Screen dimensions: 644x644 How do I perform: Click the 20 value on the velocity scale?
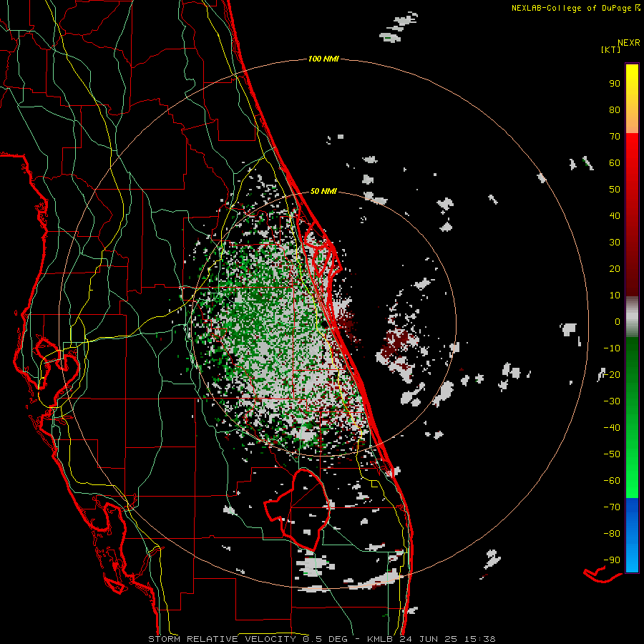615,269
